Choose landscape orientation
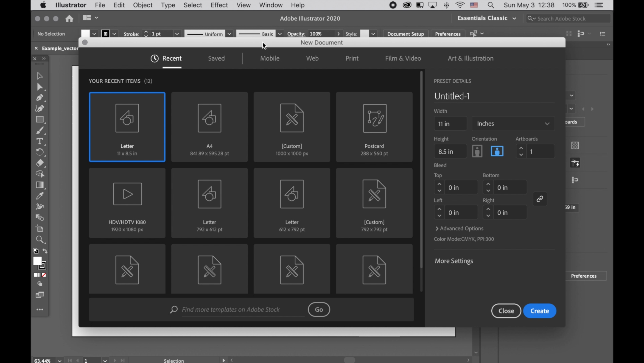644x363 pixels. click(497, 151)
